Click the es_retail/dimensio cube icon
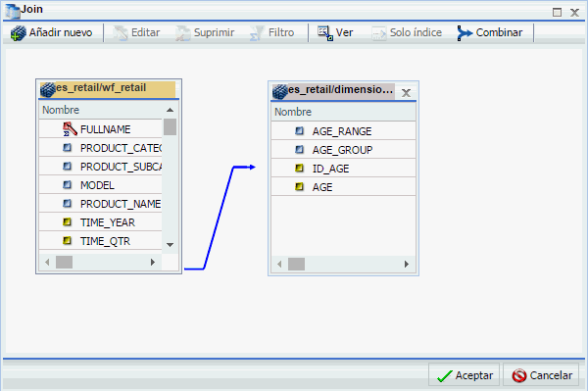 pos(280,91)
